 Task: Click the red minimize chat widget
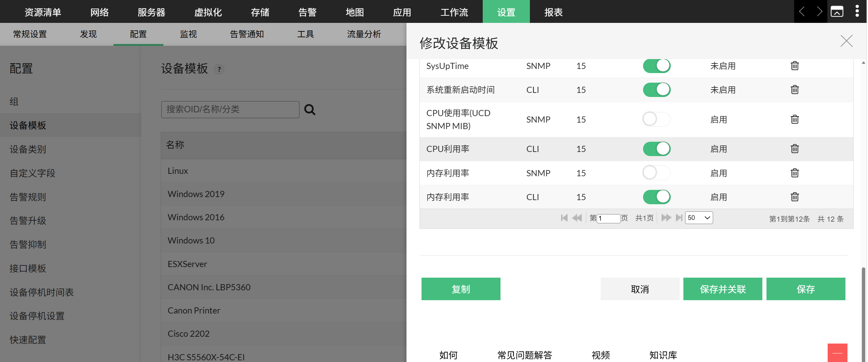pyautogui.click(x=837, y=353)
